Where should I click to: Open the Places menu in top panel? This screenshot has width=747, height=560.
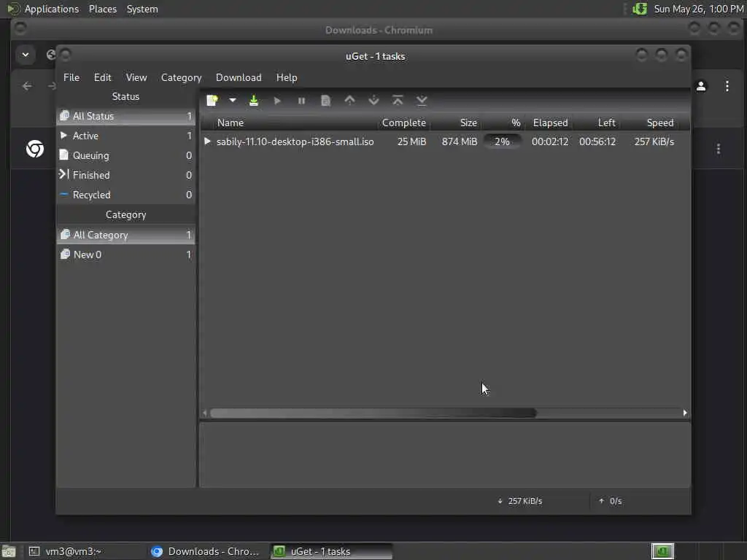pos(103,9)
